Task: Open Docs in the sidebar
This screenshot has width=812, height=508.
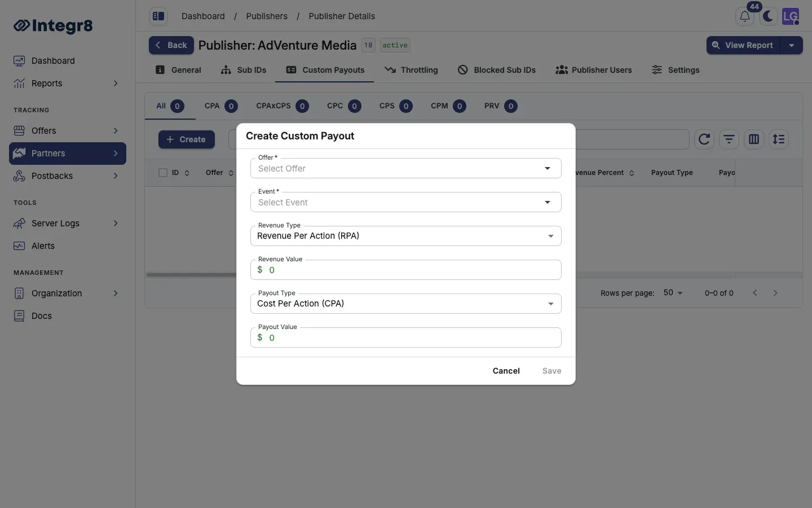Action: [x=68, y=316]
